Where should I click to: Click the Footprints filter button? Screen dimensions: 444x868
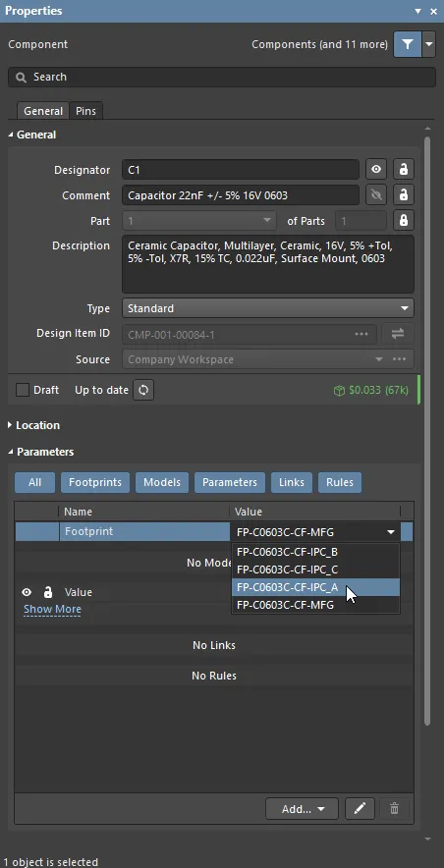pos(95,482)
